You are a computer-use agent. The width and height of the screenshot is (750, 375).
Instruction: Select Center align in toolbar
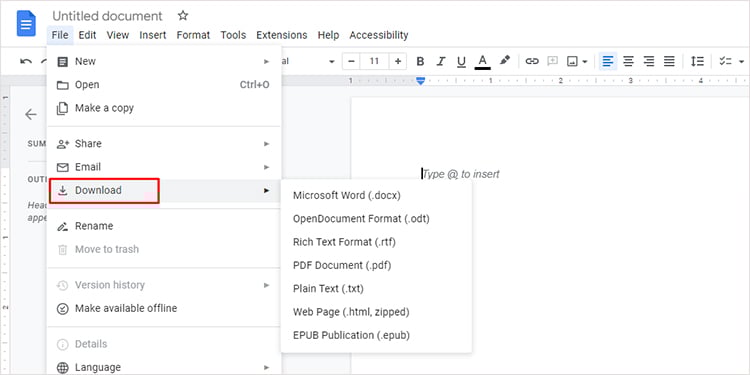(628, 61)
